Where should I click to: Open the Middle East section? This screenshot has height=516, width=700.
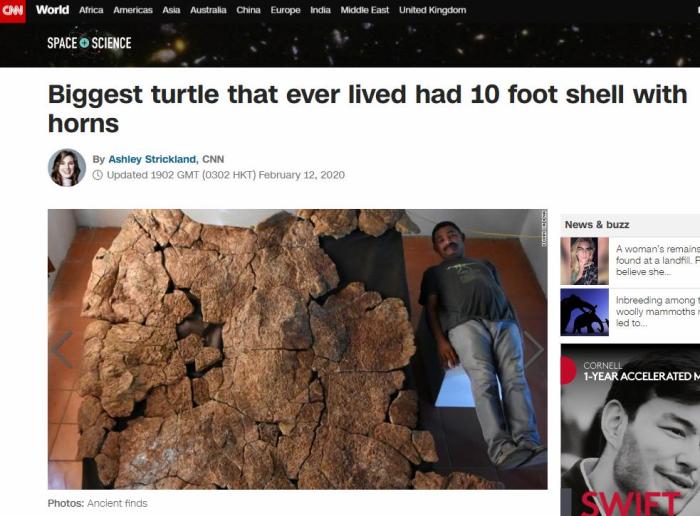click(x=365, y=10)
